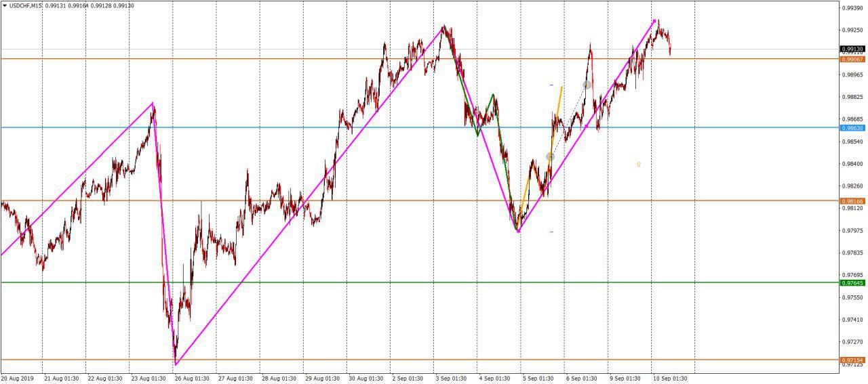Click the 0.98400 price scale value
This screenshot has height=384, width=868.
point(852,164)
